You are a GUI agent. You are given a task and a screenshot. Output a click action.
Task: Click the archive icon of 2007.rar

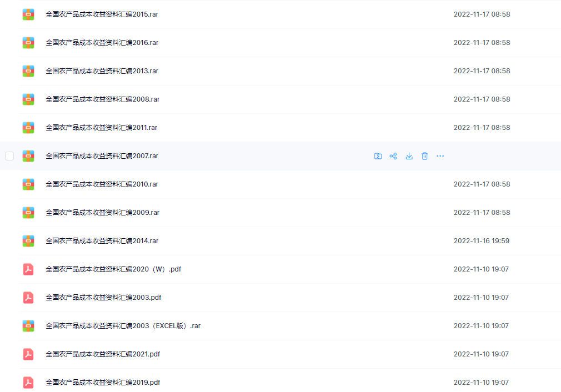click(28, 156)
